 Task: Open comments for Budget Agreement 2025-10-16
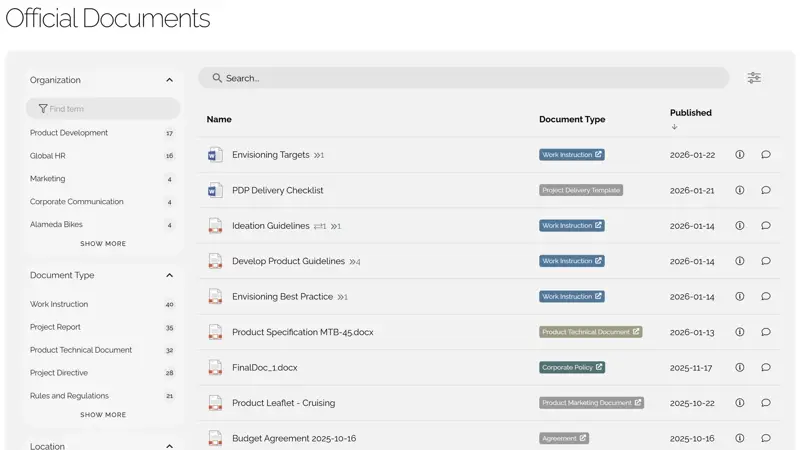coord(766,438)
